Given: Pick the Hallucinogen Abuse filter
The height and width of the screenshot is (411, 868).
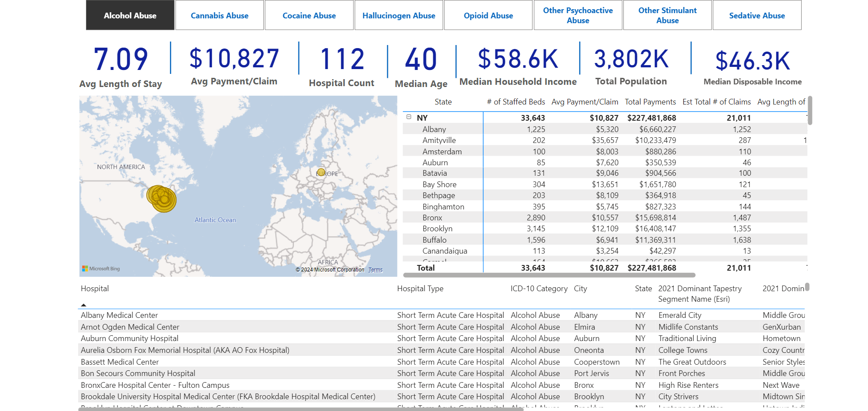Looking at the screenshot, I should click(398, 15).
